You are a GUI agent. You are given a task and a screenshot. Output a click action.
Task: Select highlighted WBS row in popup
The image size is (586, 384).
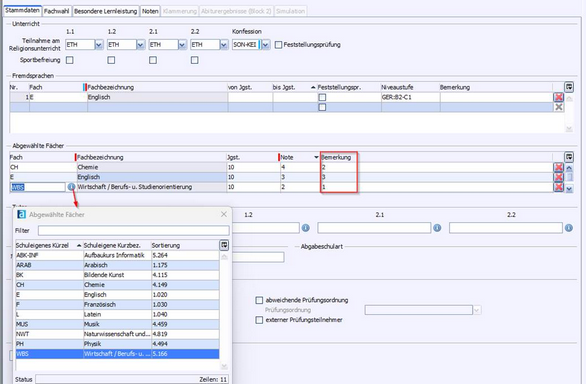tap(117, 354)
